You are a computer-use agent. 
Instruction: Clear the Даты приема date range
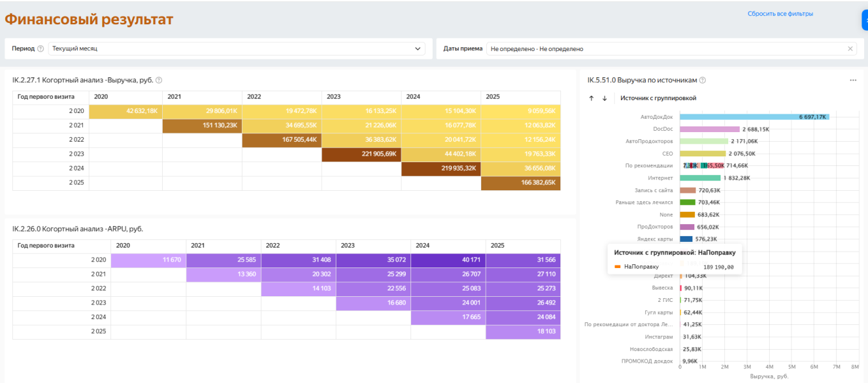[850, 49]
